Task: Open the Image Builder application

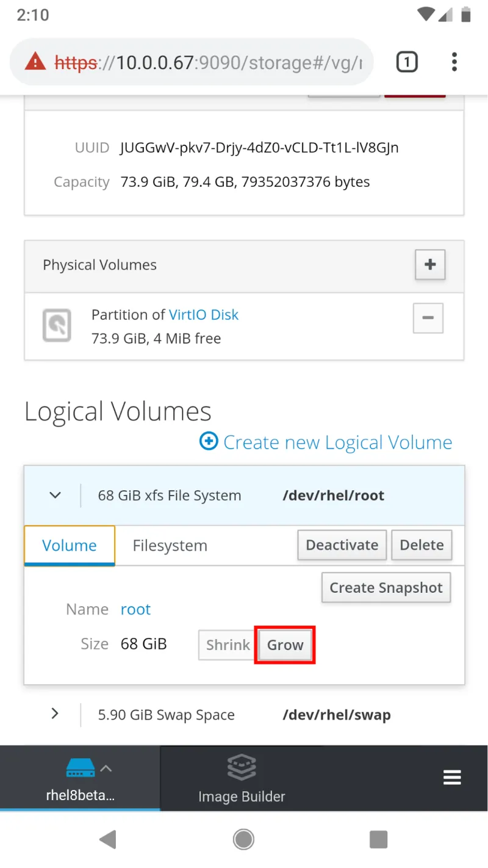Action: tap(242, 778)
